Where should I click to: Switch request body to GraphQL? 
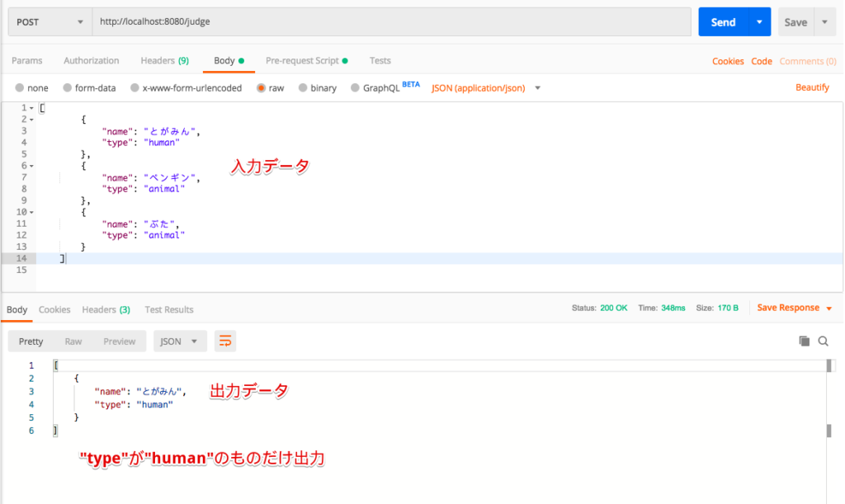[382, 87]
